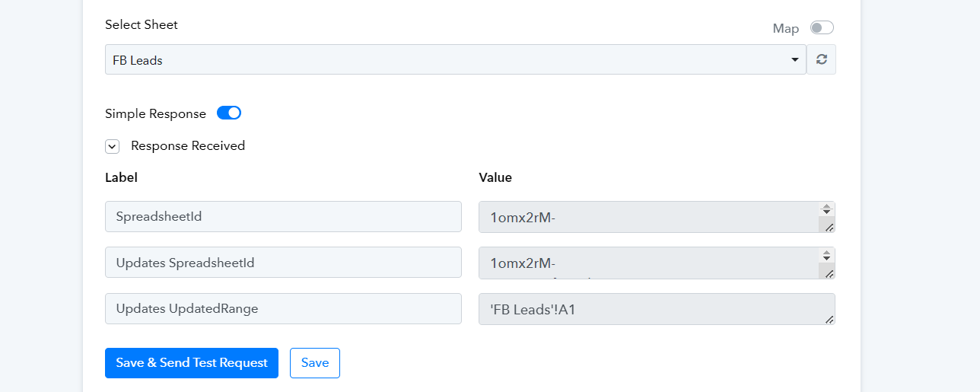Viewport: 980px width, 392px height.
Task: Click the Save button
Action: [x=315, y=363]
